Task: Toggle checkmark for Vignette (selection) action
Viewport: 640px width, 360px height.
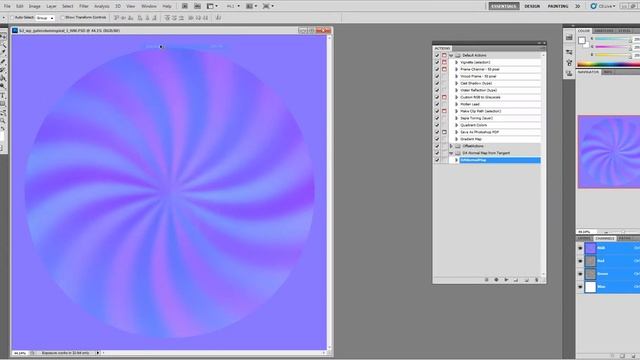Action: [437, 62]
